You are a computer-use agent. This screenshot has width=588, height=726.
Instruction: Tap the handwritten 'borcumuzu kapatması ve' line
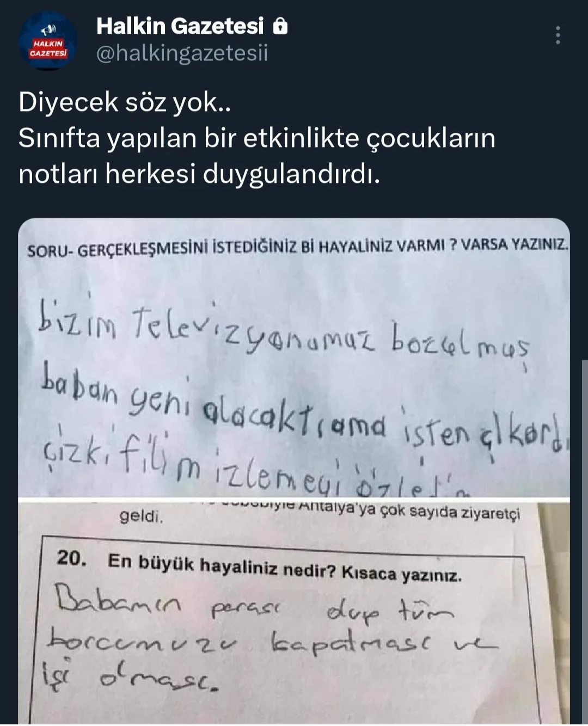click(x=272, y=642)
